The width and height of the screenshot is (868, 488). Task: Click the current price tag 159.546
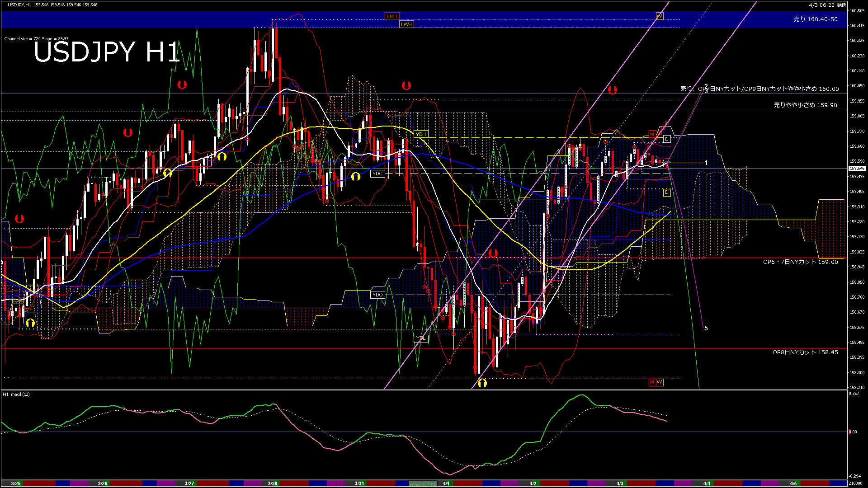coord(857,169)
